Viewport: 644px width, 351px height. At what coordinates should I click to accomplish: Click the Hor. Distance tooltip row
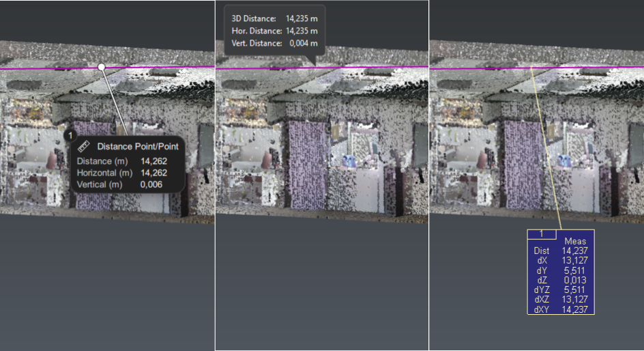tap(274, 31)
